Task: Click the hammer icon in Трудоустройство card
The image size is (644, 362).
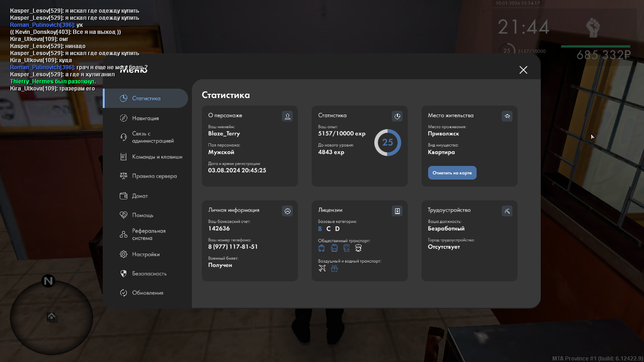Action: [x=507, y=211]
